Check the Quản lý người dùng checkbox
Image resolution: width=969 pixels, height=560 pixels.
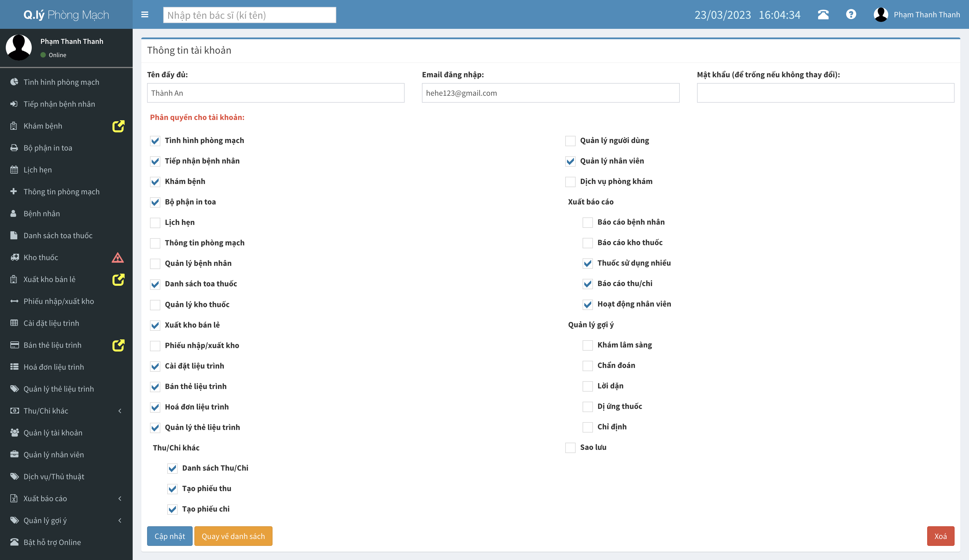tap(570, 141)
